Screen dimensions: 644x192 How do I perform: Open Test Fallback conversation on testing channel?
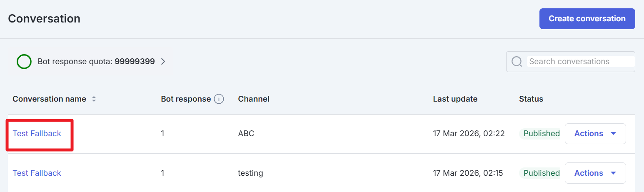(x=37, y=173)
